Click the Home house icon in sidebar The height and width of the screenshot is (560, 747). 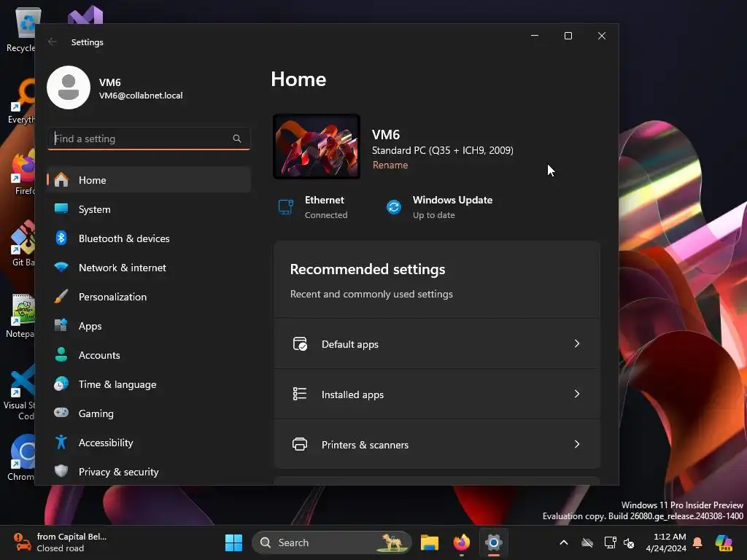coord(61,180)
